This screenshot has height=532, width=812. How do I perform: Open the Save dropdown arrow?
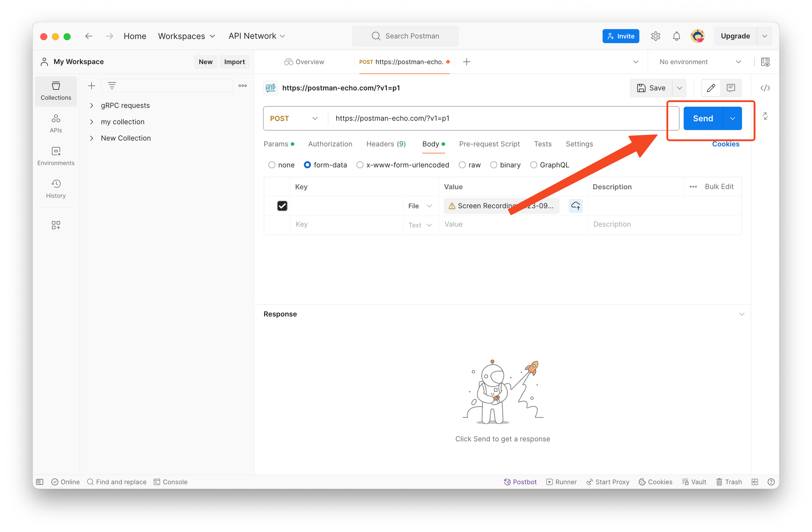pos(679,88)
